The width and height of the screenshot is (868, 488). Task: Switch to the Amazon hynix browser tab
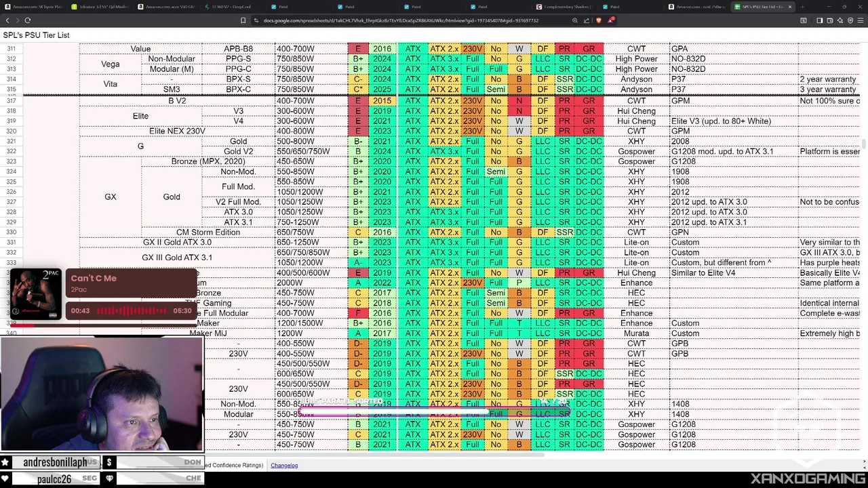click(x=34, y=7)
